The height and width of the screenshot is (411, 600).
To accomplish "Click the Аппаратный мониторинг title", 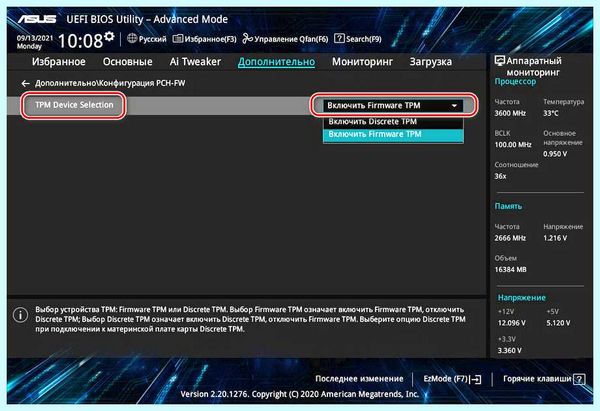I will click(534, 66).
